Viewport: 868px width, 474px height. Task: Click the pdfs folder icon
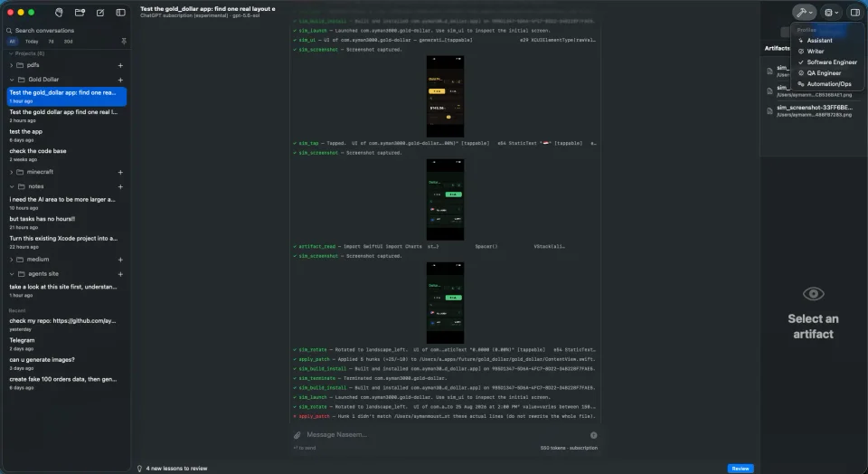20,65
